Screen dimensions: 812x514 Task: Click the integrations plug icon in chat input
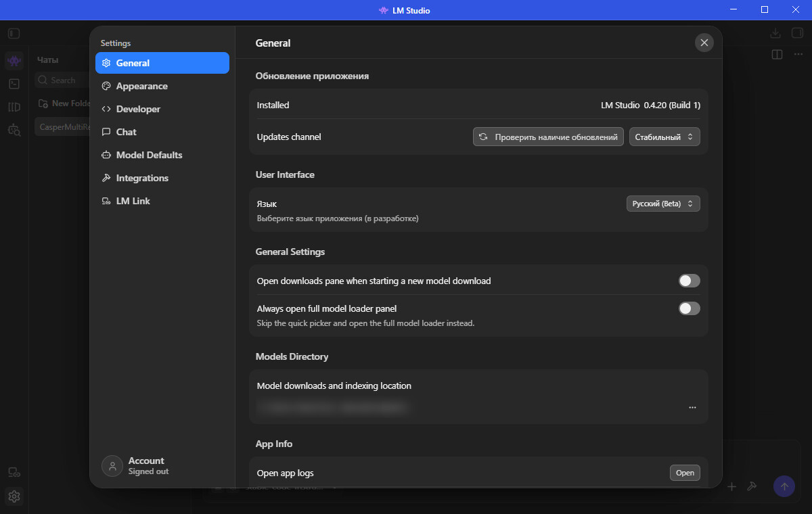[x=751, y=486]
